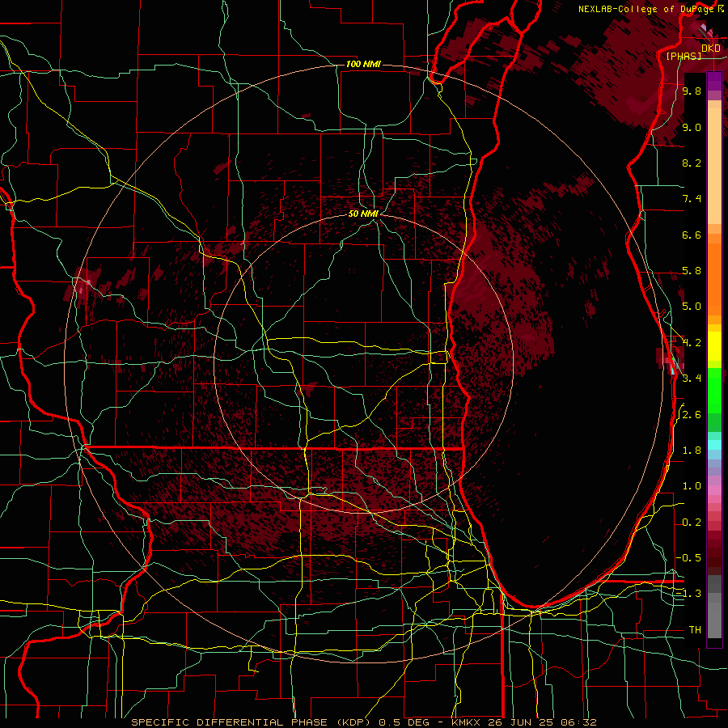Click the -0.5 scale value
Viewport: 728px width, 728px height.
coord(688,558)
